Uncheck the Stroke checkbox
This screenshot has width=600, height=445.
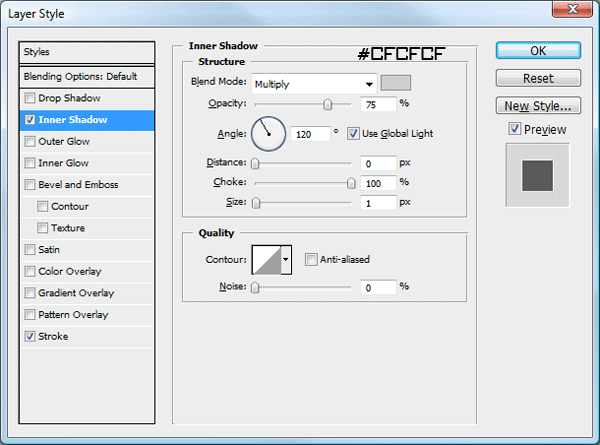30,337
